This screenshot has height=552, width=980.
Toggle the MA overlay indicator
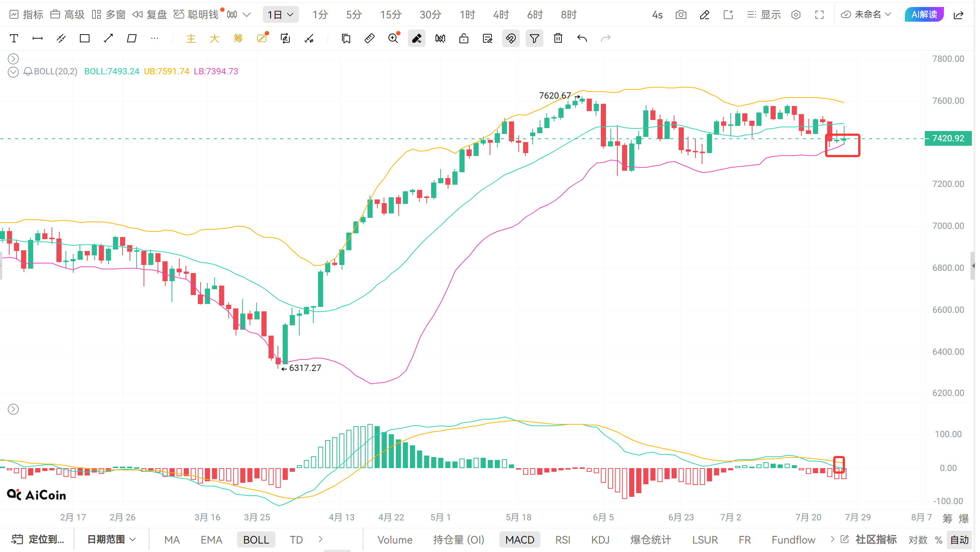point(172,540)
